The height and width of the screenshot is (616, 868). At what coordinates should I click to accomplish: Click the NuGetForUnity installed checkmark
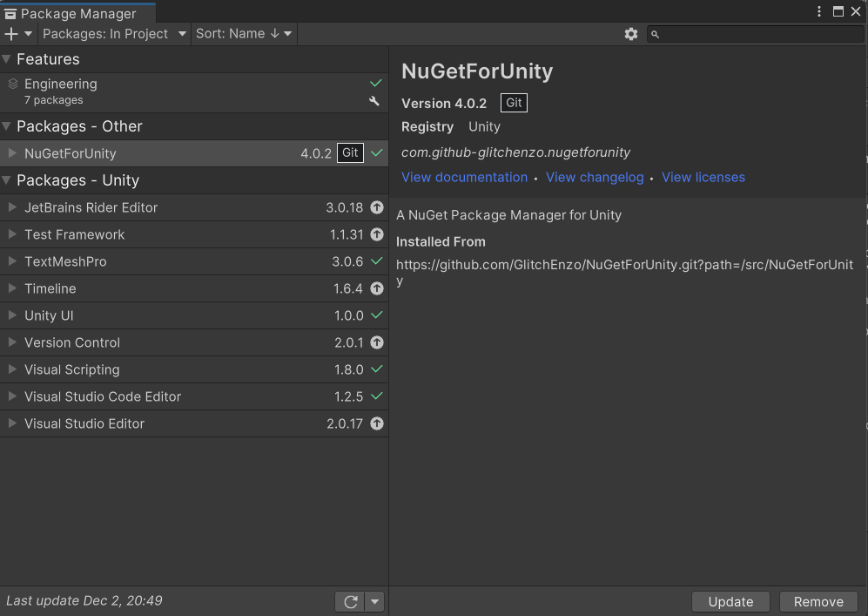377,152
